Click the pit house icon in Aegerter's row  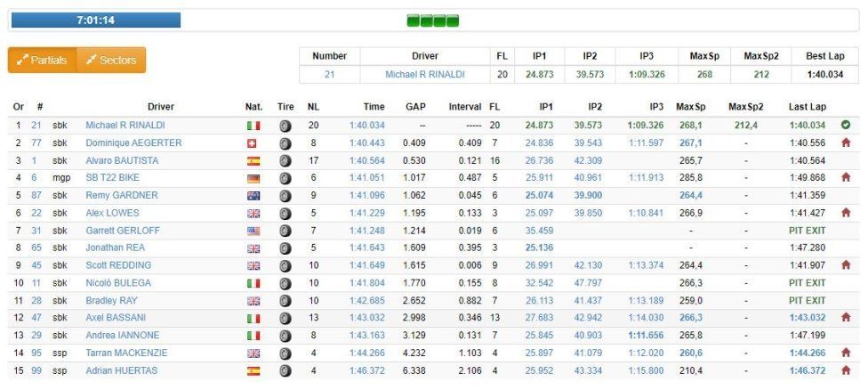click(x=845, y=143)
